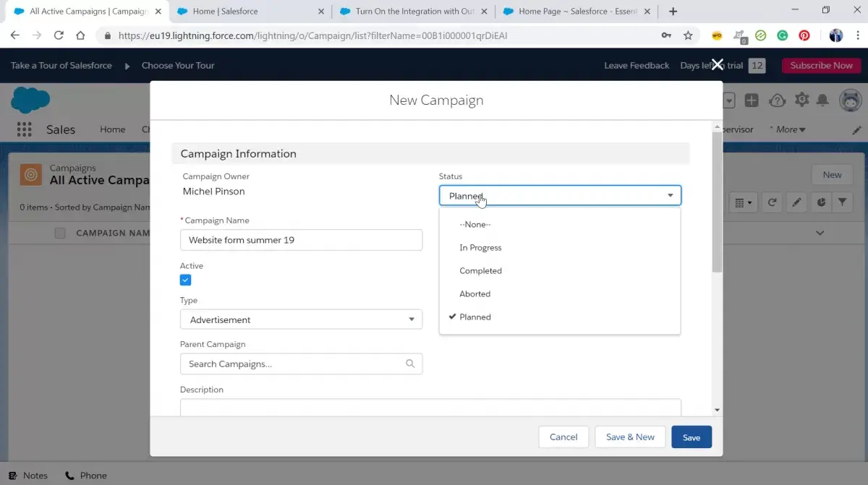Click the Pinterest extension icon
The width and height of the screenshot is (868, 485).
[x=804, y=35]
